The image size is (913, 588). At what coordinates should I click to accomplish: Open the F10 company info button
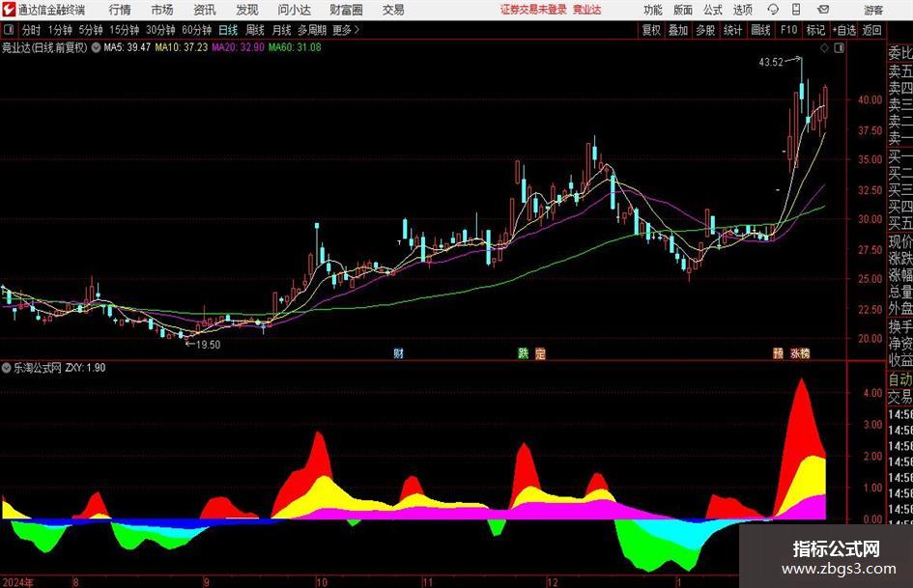pos(789,30)
